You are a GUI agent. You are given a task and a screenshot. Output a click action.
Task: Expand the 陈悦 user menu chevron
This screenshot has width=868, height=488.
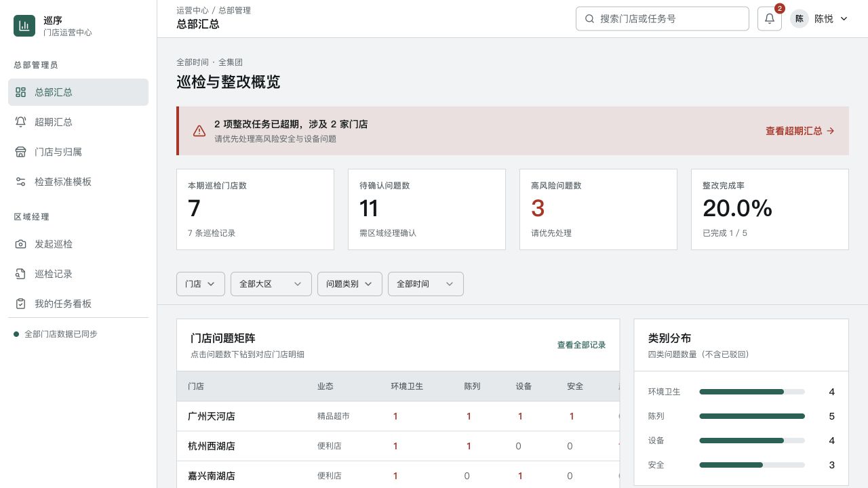click(x=844, y=19)
